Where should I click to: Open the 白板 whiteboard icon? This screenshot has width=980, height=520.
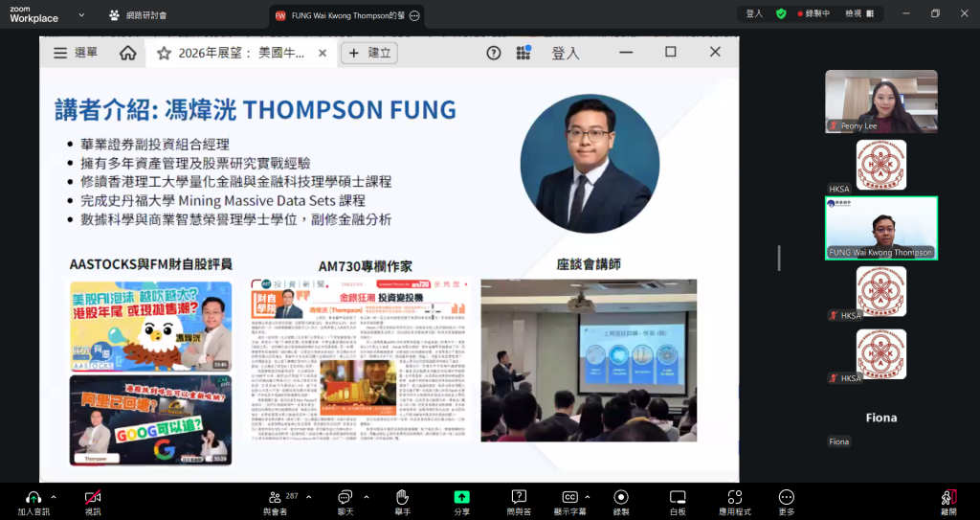click(x=678, y=498)
